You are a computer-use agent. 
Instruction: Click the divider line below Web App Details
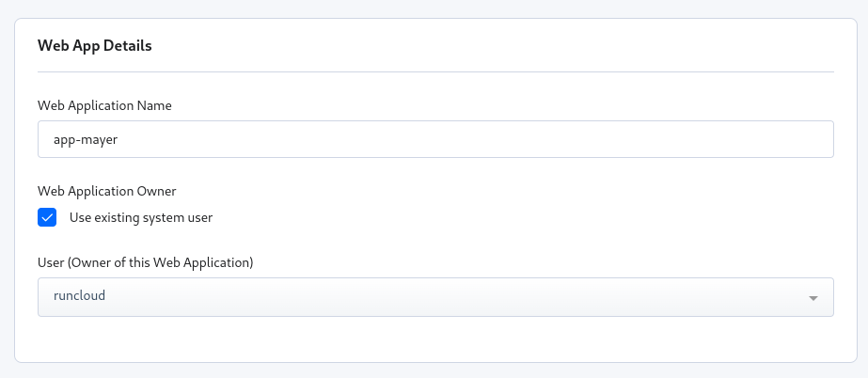coord(435,71)
